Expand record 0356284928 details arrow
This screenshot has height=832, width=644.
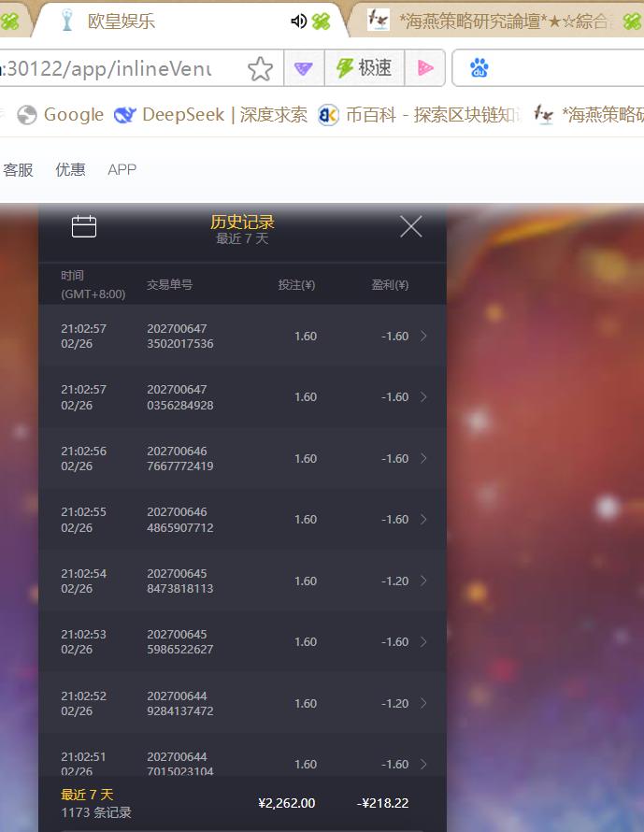click(423, 397)
